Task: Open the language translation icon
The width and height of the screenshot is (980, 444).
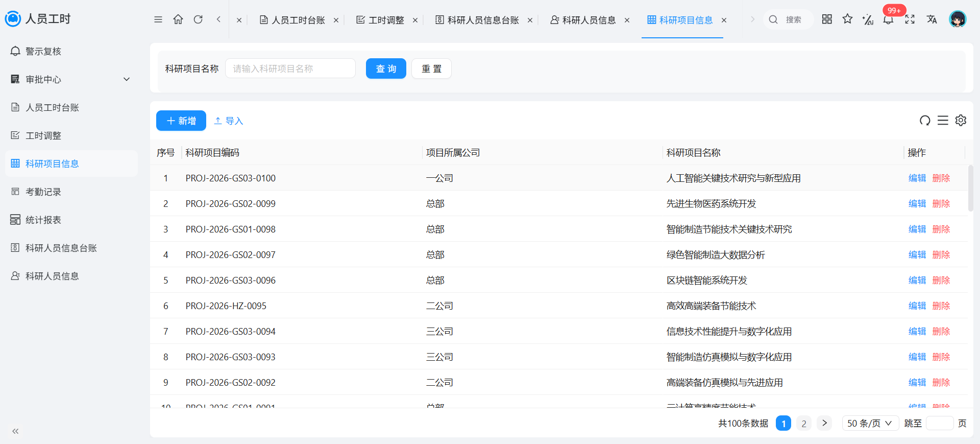Action: point(932,19)
